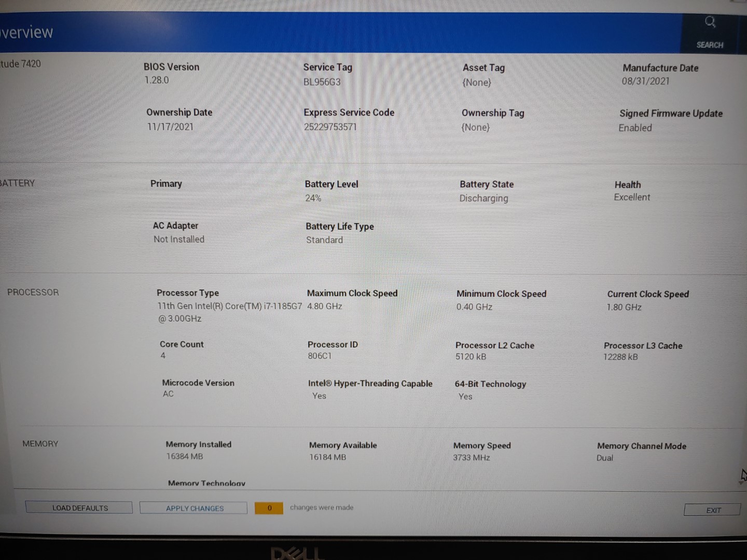
Task: Click the Exit button
Action: click(x=713, y=510)
